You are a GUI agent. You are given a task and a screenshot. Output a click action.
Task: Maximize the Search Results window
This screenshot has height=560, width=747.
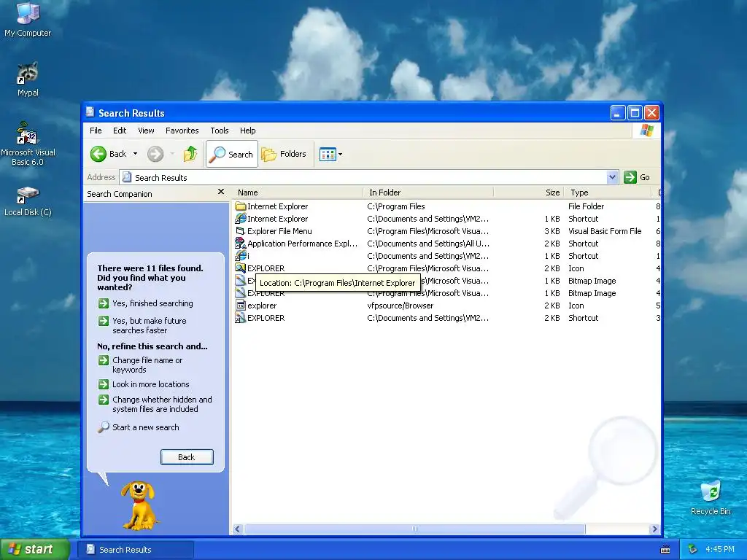tap(635, 113)
